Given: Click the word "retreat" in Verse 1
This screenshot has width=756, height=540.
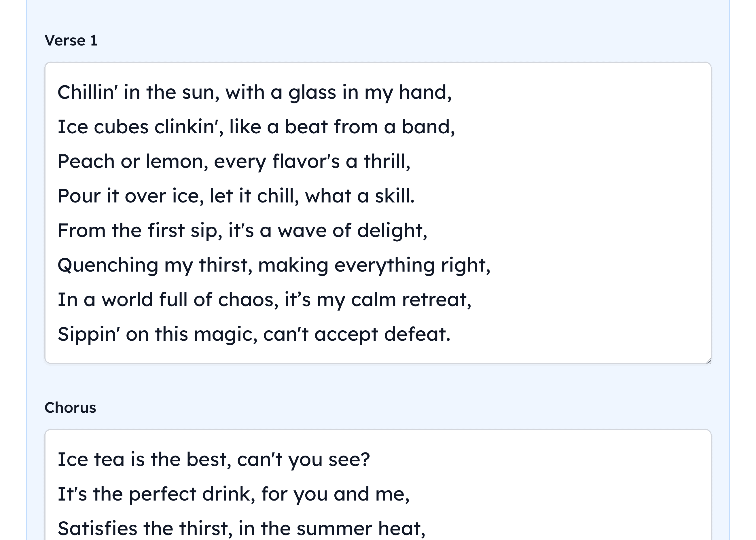Looking at the screenshot, I should pyautogui.click(x=436, y=300).
